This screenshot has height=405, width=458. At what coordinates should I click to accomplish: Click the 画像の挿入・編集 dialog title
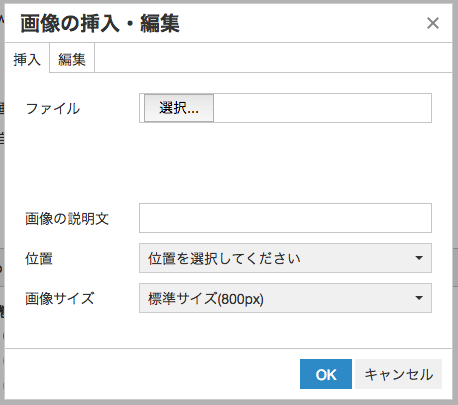[100, 24]
